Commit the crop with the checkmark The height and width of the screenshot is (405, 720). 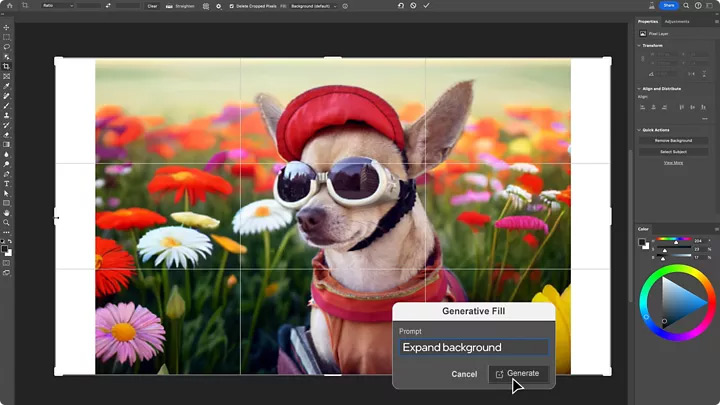(427, 6)
